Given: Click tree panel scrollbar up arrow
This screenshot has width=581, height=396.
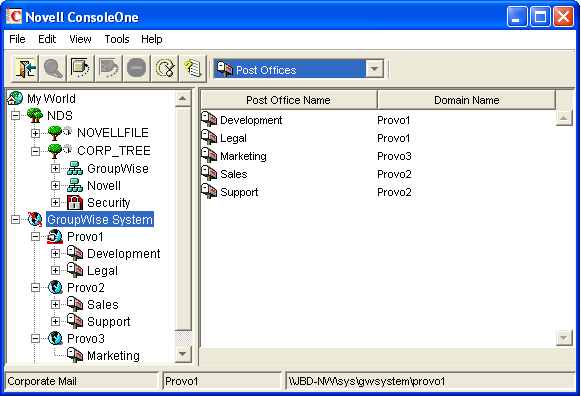Looking at the screenshot, I should click(x=183, y=98).
